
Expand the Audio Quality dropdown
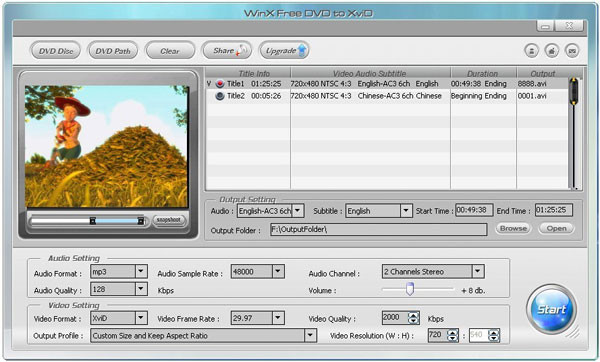pos(141,289)
